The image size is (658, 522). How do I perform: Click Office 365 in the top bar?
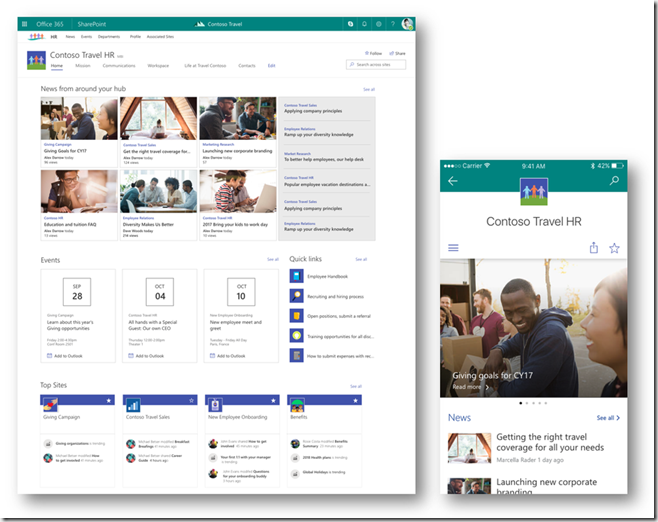coord(50,24)
